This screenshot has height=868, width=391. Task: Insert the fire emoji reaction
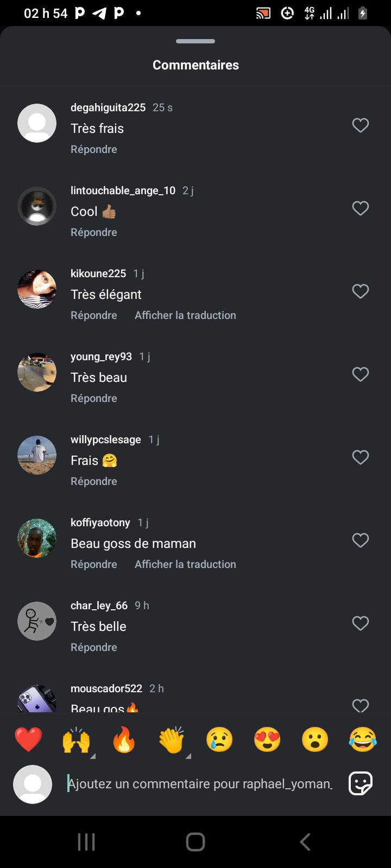(124, 739)
